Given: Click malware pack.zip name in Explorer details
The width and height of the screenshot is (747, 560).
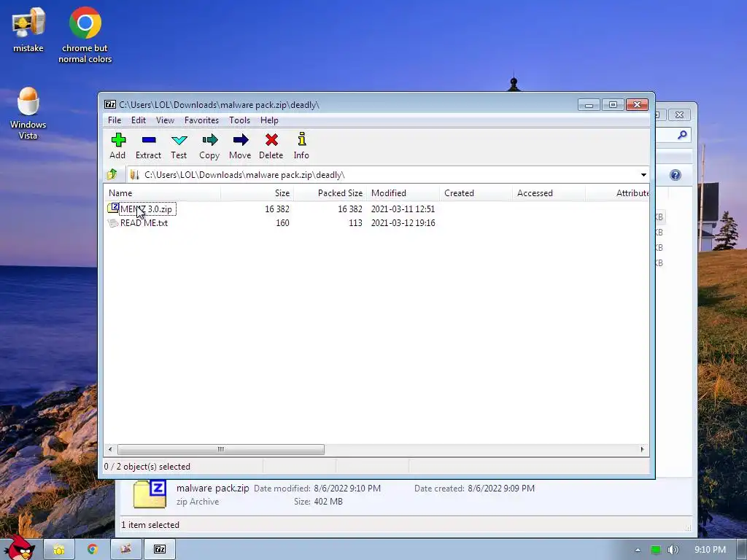Looking at the screenshot, I should [x=212, y=488].
